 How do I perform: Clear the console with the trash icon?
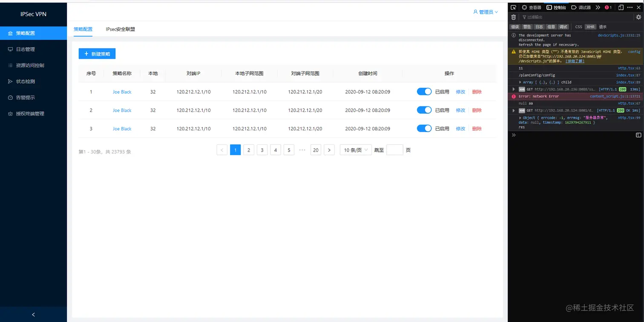pyautogui.click(x=514, y=17)
